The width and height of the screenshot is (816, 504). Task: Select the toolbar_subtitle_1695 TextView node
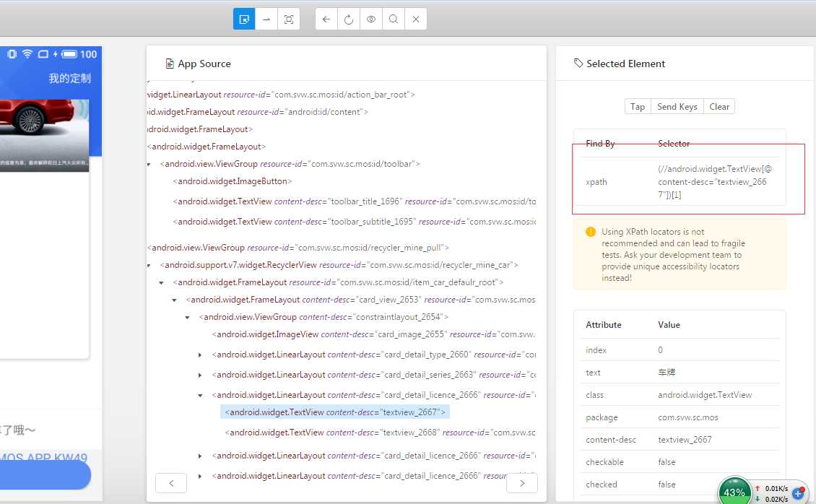coord(354,222)
